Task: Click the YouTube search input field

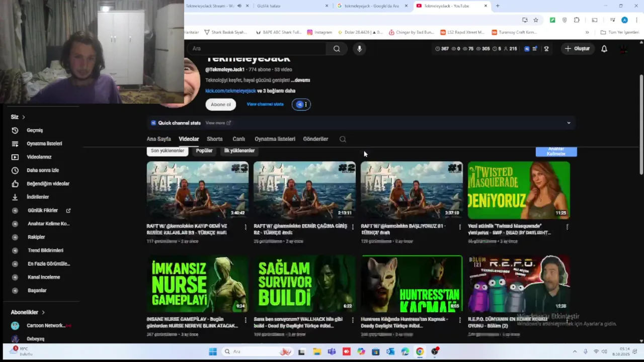Action: point(258,49)
